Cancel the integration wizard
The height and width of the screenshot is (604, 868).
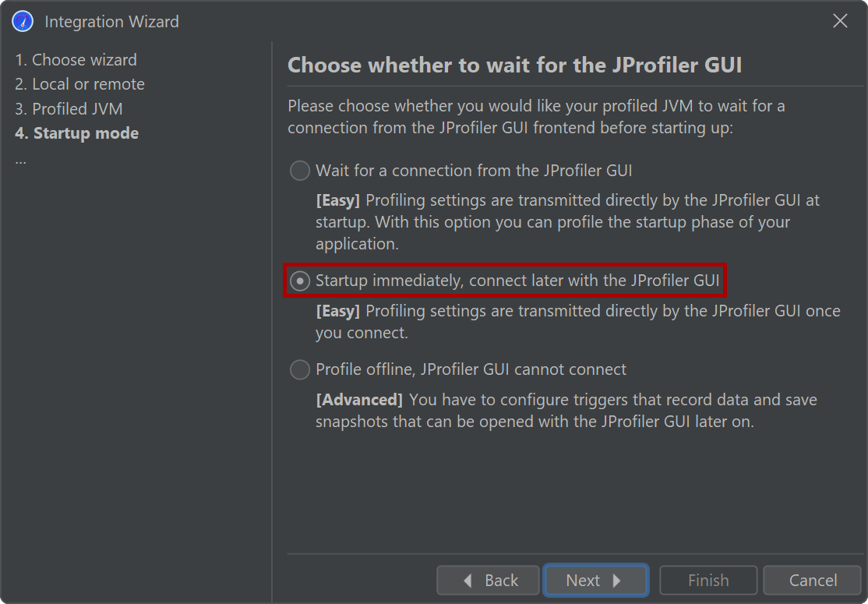point(813,581)
